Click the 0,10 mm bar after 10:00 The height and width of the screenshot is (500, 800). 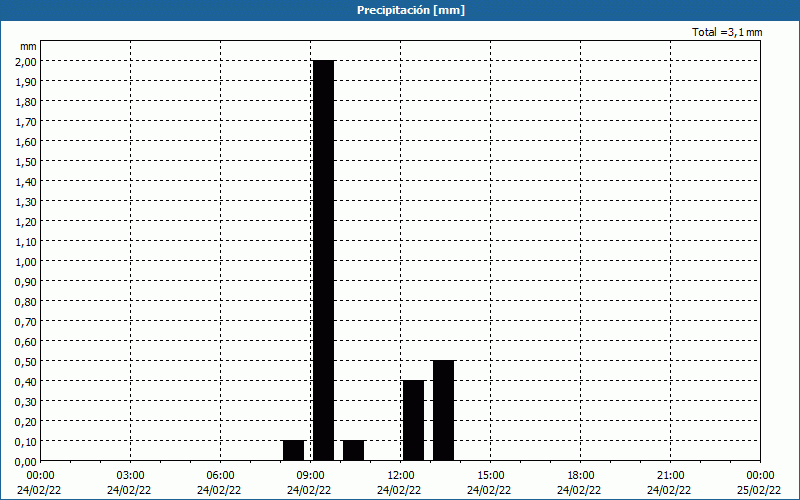(x=354, y=451)
